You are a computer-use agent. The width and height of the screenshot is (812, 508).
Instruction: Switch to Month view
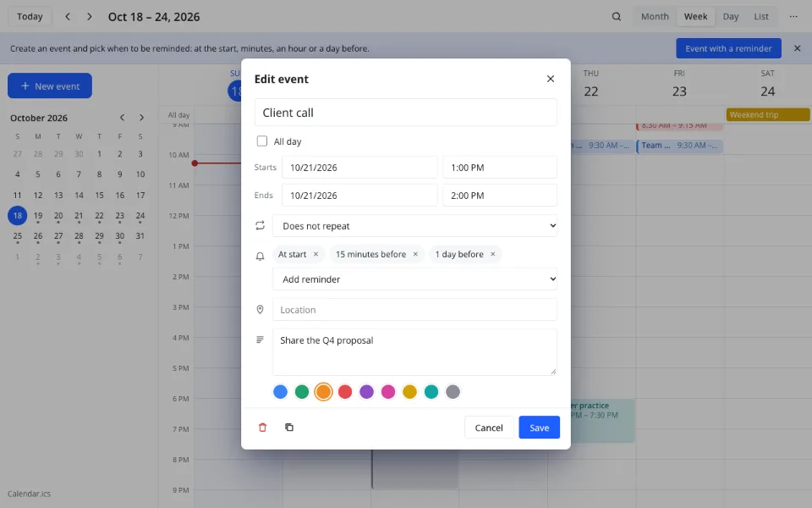(x=655, y=17)
